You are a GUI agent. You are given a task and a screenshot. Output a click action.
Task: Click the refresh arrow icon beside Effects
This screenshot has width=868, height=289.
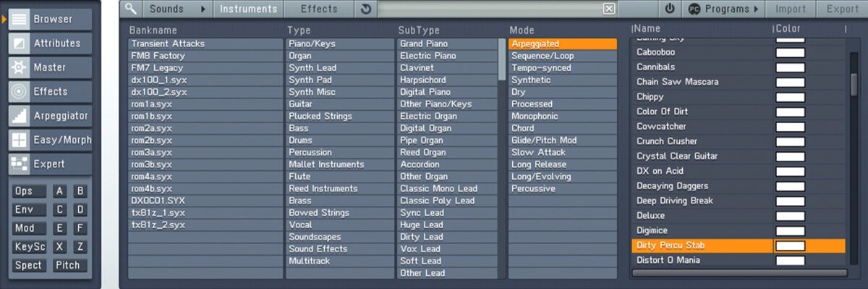pyautogui.click(x=366, y=9)
